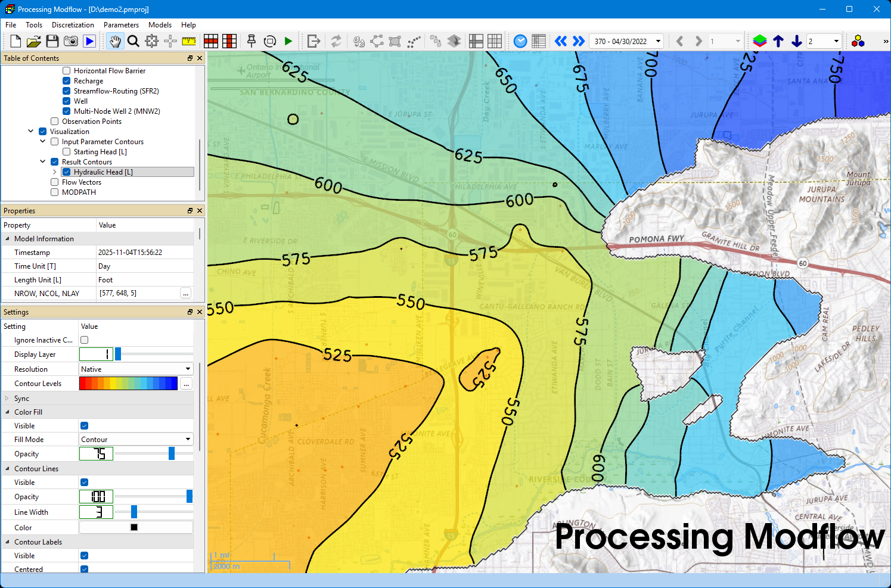This screenshot has width=891, height=588.
Task: Select the Pan hand tool
Action: (x=115, y=41)
